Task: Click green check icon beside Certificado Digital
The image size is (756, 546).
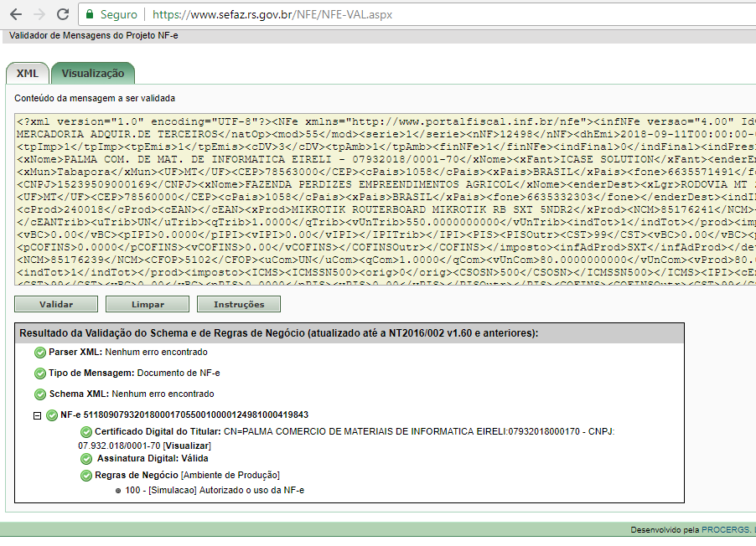Action: pyautogui.click(x=85, y=432)
